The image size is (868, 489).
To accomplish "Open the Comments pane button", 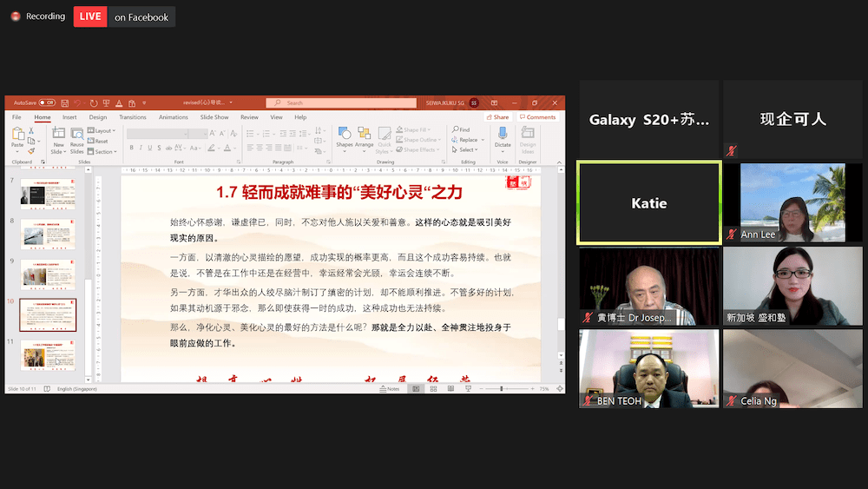I will coord(537,117).
